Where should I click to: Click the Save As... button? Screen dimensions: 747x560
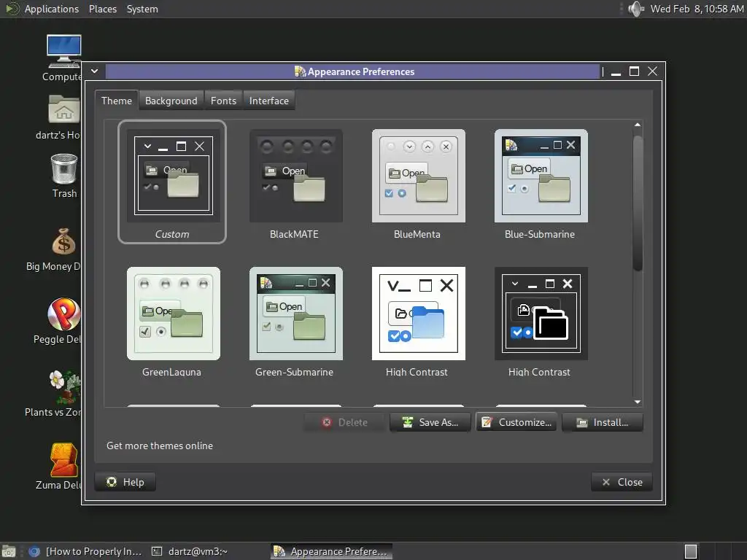430,422
